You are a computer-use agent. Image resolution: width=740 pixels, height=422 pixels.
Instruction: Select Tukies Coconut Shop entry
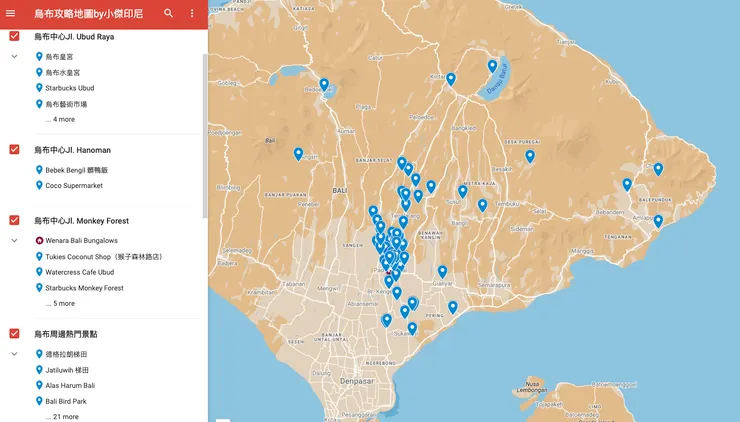click(x=104, y=257)
